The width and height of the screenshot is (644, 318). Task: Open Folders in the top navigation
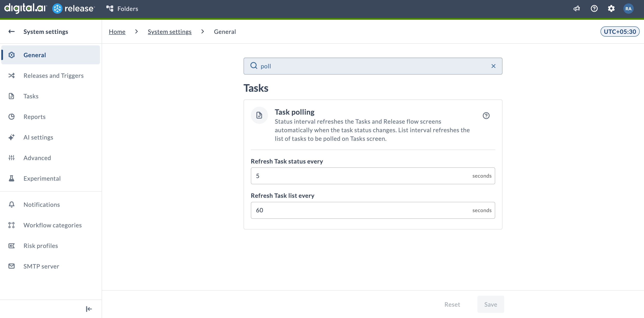pyautogui.click(x=122, y=9)
